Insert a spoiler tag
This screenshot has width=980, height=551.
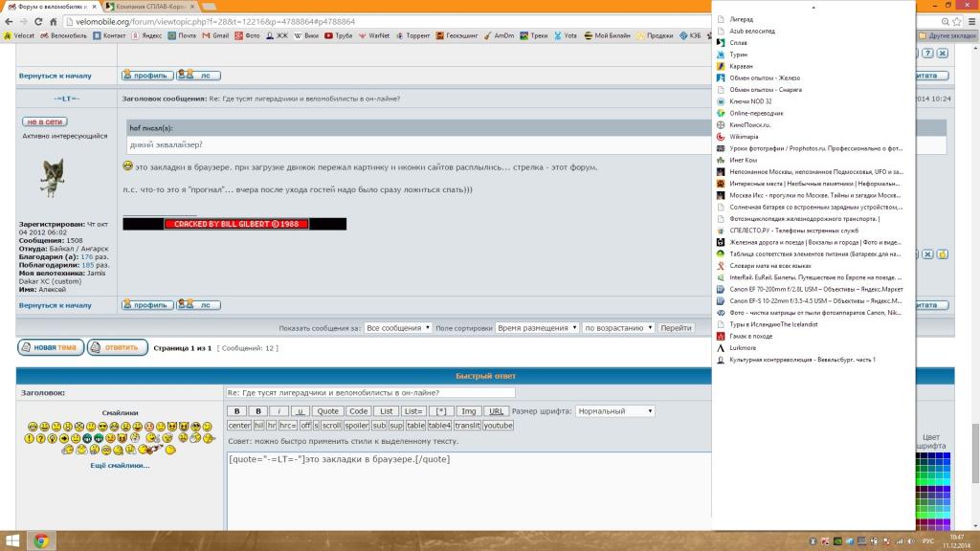point(356,426)
